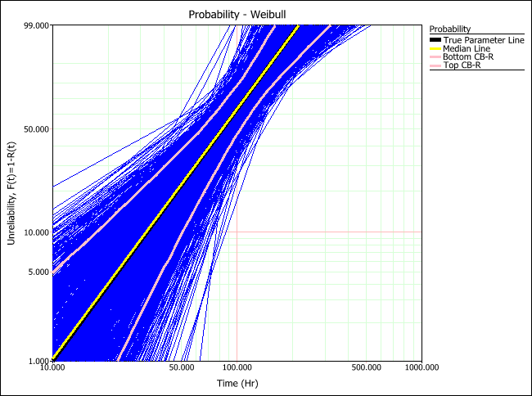532x396 pixels.
Task: Click the 1000.000 tick label on the x-axis
Action: coord(421,369)
